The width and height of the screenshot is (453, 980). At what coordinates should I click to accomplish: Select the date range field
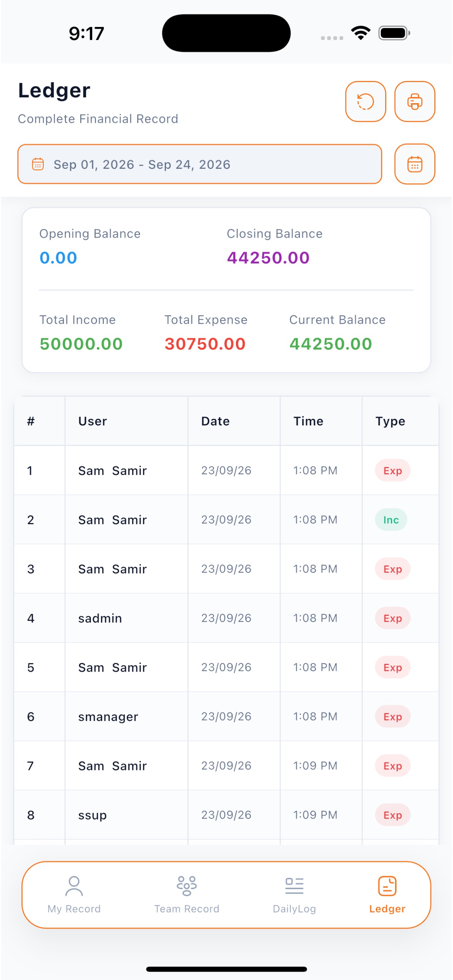pyautogui.click(x=200, y=164)
